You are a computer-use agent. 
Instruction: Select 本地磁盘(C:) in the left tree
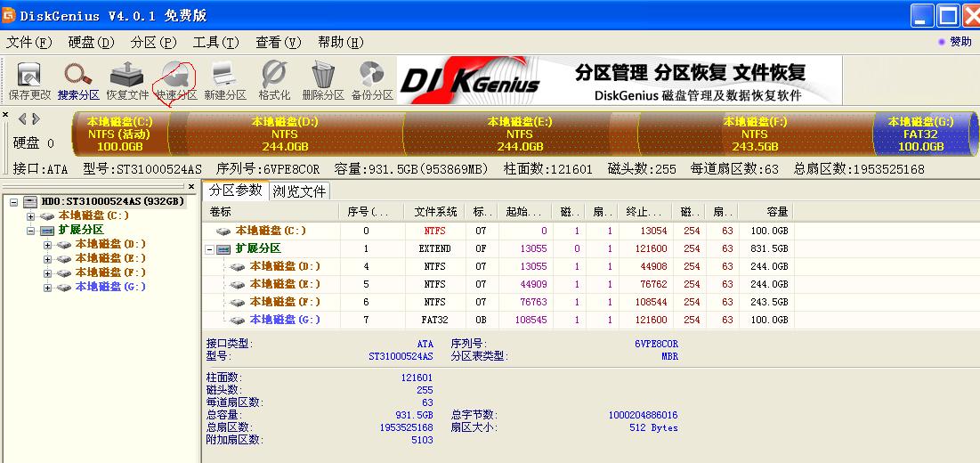(x=93, y=215)
